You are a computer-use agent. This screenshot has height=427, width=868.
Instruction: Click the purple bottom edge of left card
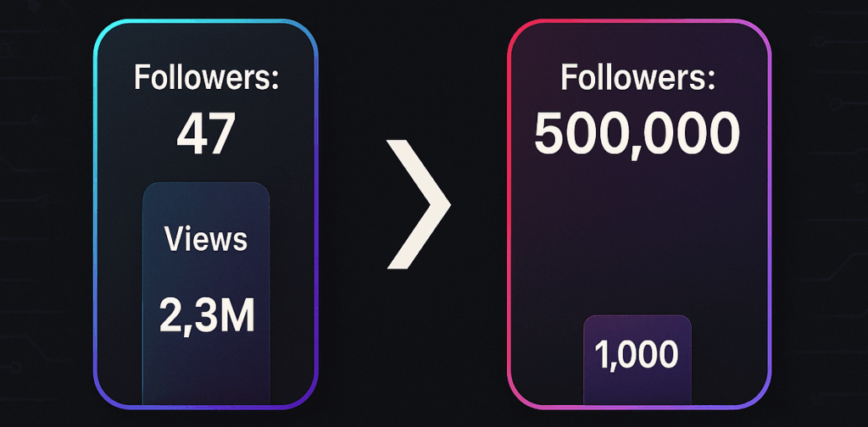point(206,408)
